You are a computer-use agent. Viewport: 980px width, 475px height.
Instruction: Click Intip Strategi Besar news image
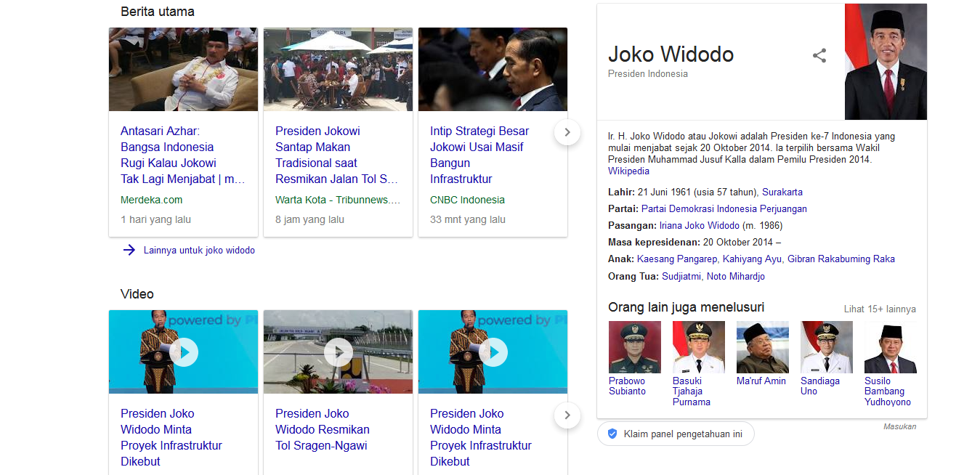(493, 70)
